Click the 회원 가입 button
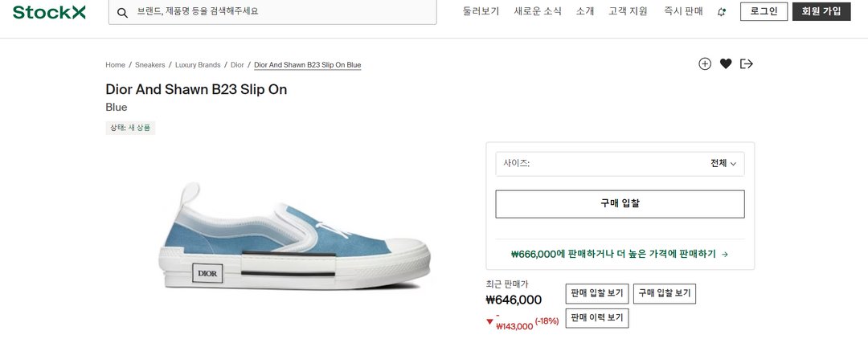The width and height of the screenshot is (868, 347). click(821, 11)
